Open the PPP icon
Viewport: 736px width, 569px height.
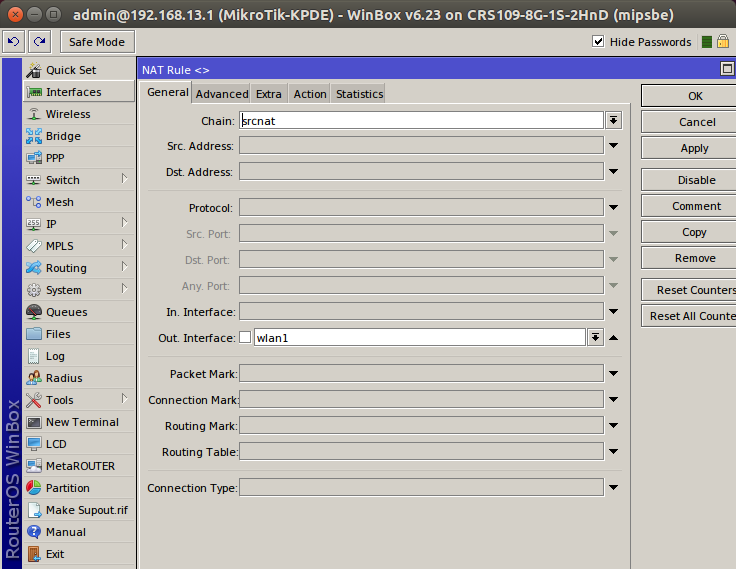(34, 158)
